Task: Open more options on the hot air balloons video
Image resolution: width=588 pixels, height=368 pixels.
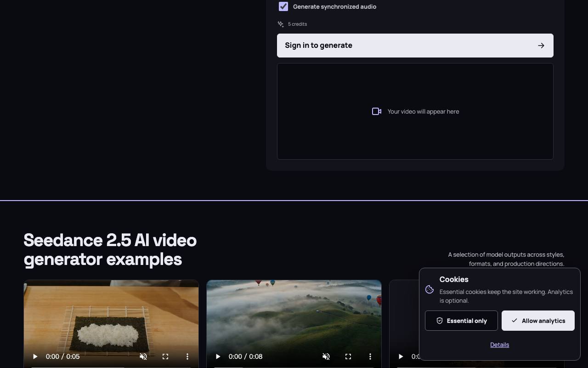Action: (x=370, y=356)
